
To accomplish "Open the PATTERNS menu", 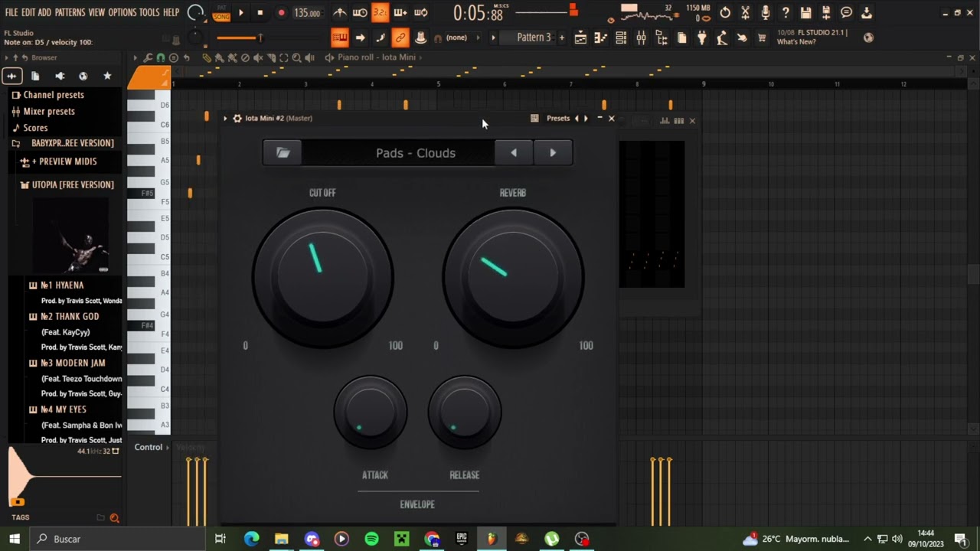I will [70, 12].
